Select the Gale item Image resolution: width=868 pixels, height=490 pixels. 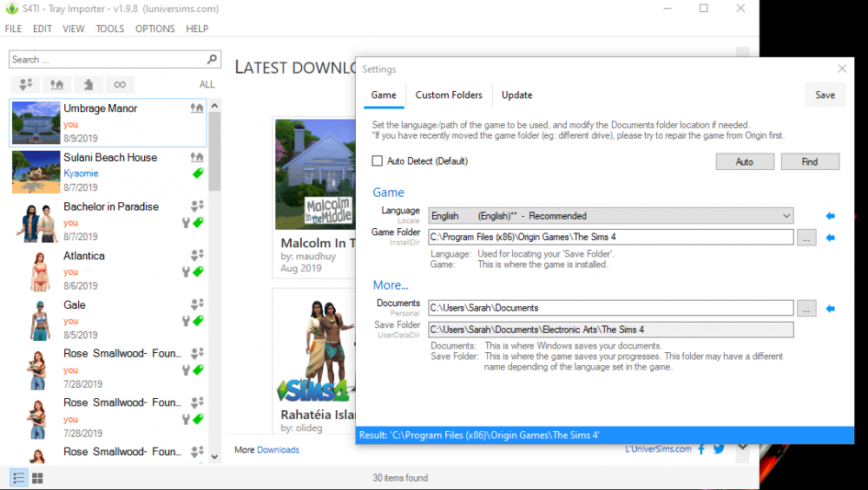(108, 320)
